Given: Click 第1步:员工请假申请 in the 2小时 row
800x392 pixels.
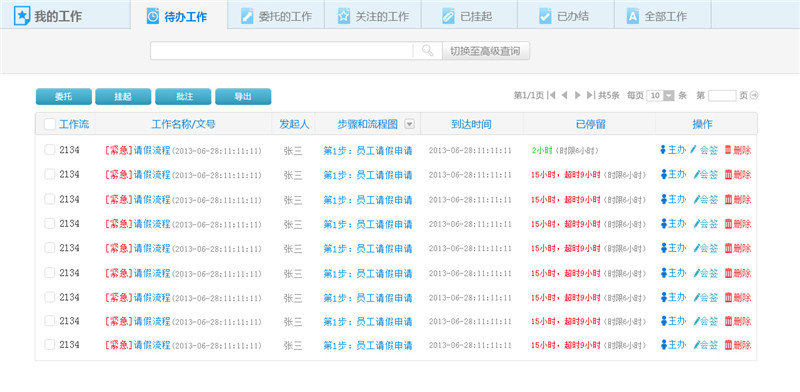Looking at the screenshot, I should [x=367, y=151].
